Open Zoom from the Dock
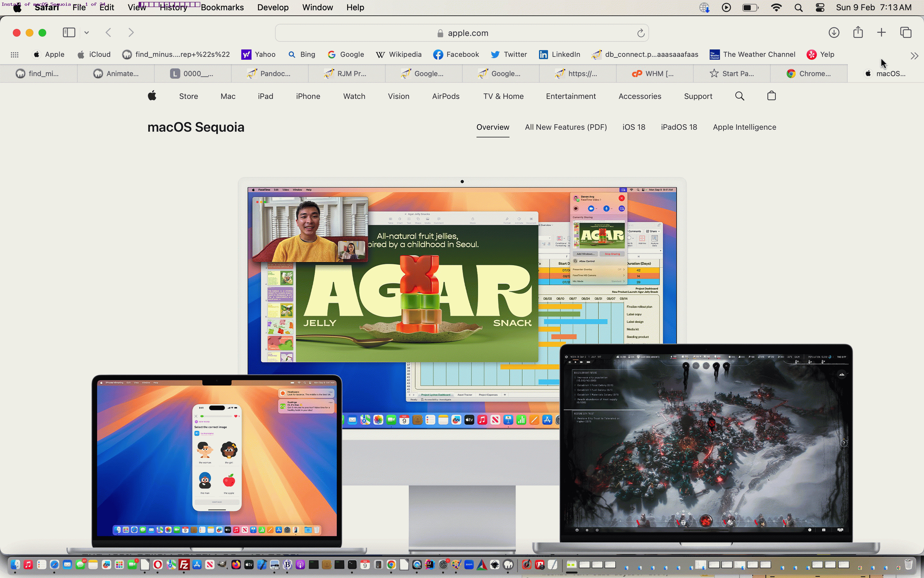The height and width of the screenshot is (578, 924). click(469, 565)
